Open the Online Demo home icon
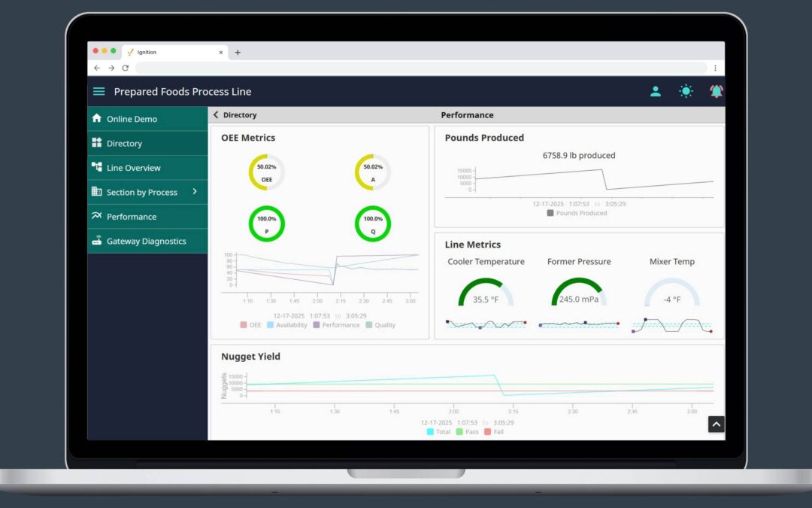 [x=96, y=118]
